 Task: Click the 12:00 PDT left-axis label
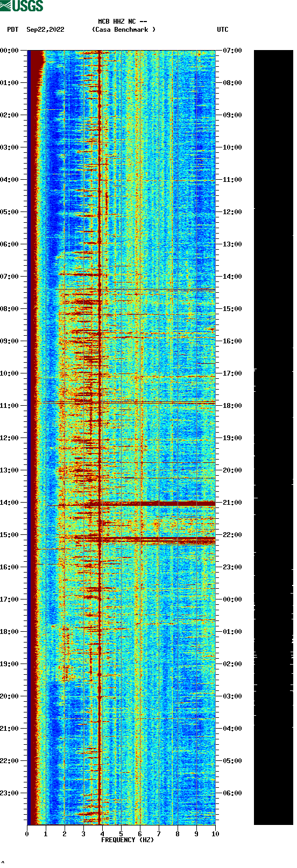[10, 438]
